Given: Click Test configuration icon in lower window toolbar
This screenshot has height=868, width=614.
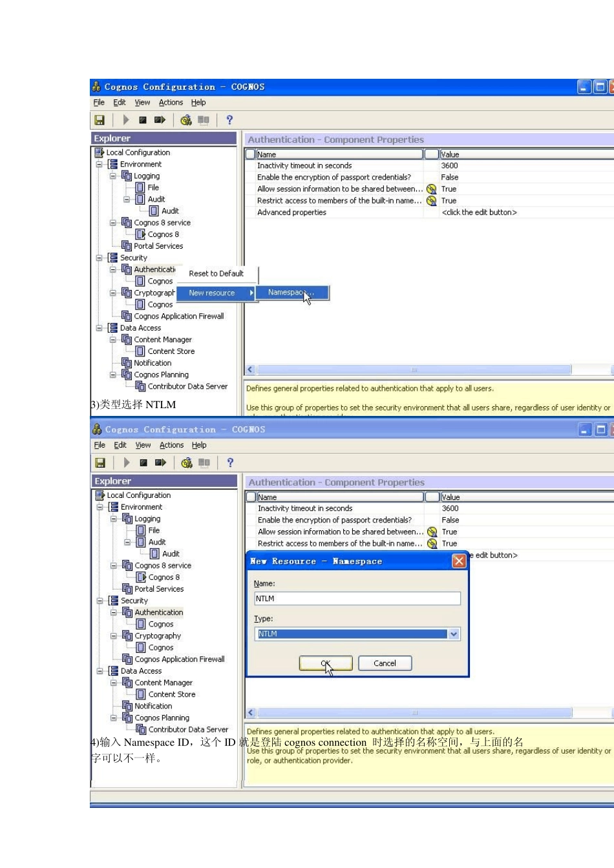Looking at the screenshot, I should point(187,463).
